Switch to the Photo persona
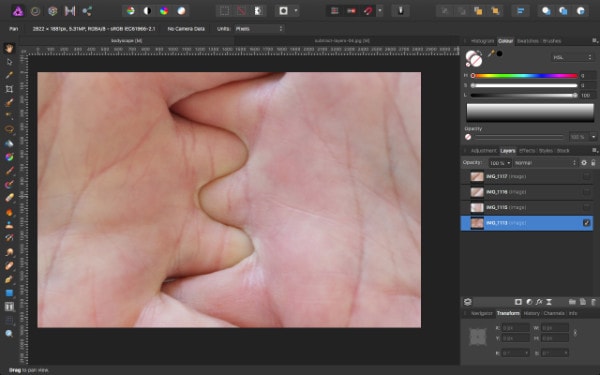The image size is (600, 375). tap(18, 11)
